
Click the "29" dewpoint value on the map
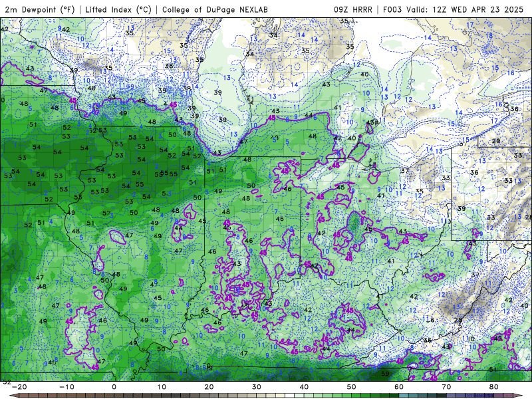496,141
